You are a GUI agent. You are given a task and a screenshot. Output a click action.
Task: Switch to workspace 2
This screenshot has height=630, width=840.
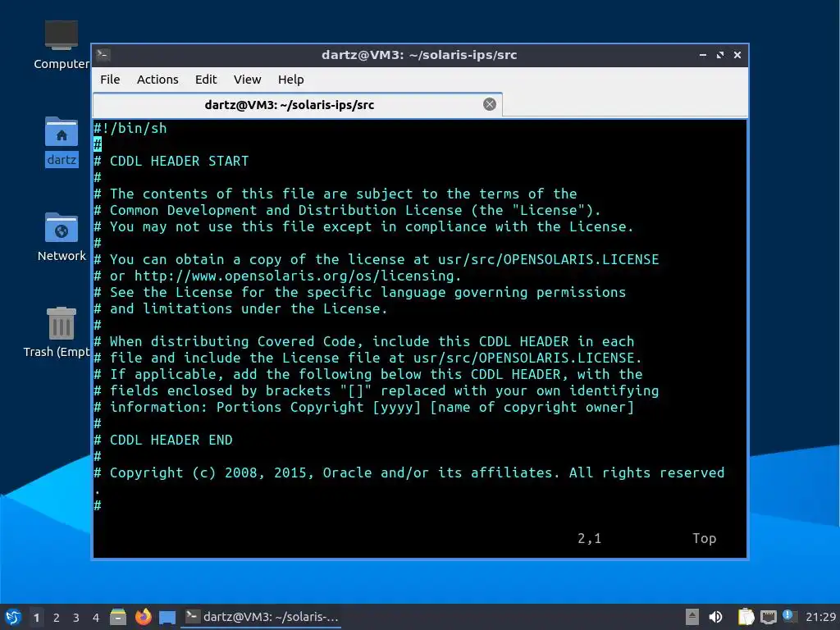coord(57,617)
